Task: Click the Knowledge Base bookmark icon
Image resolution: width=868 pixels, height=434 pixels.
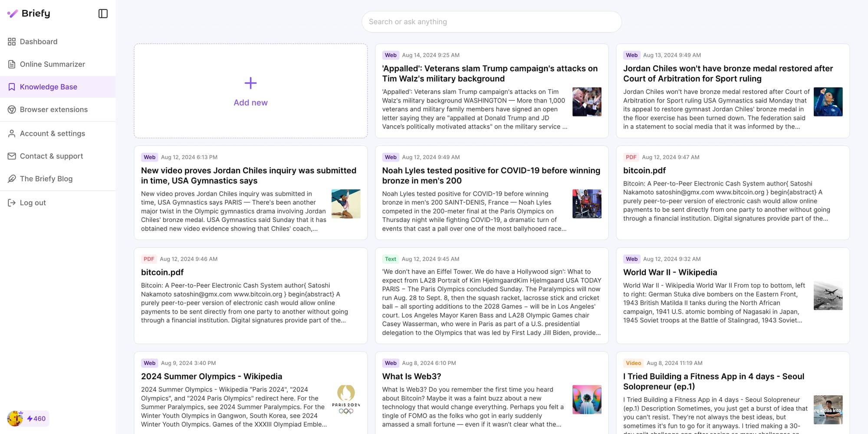Action: pyautogui.click(x=12, y=87)
